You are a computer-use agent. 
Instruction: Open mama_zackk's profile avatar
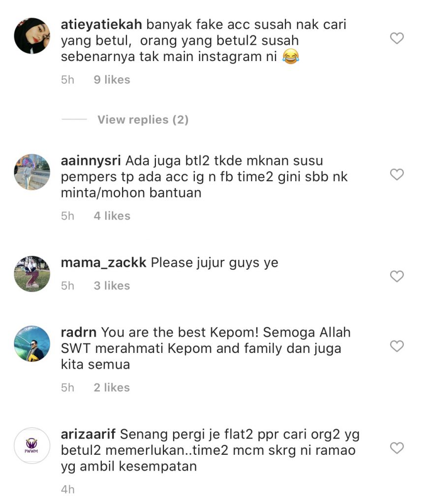pos(32,274)
